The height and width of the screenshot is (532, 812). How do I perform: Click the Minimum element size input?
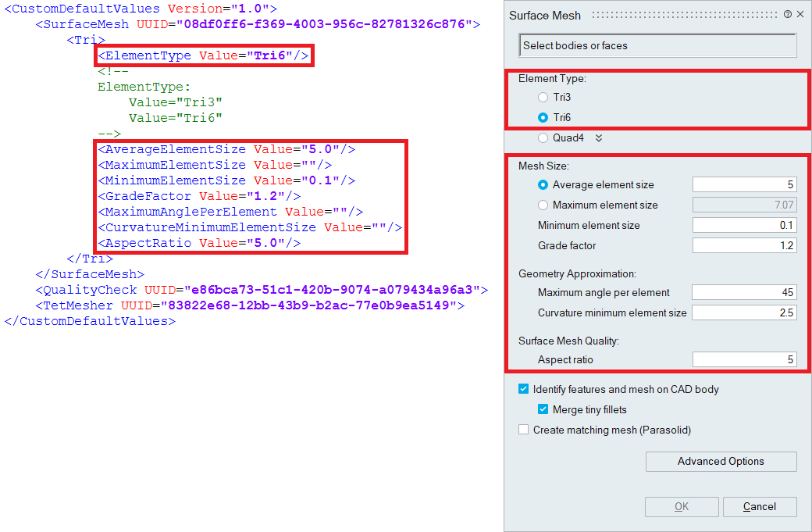[x=744, y=226]
